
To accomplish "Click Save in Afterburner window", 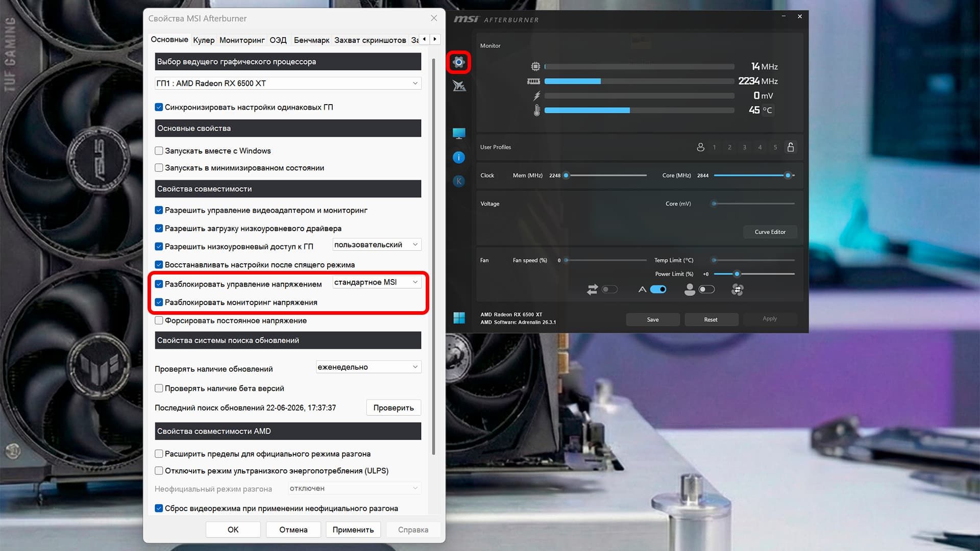I will tap(653, 319).
